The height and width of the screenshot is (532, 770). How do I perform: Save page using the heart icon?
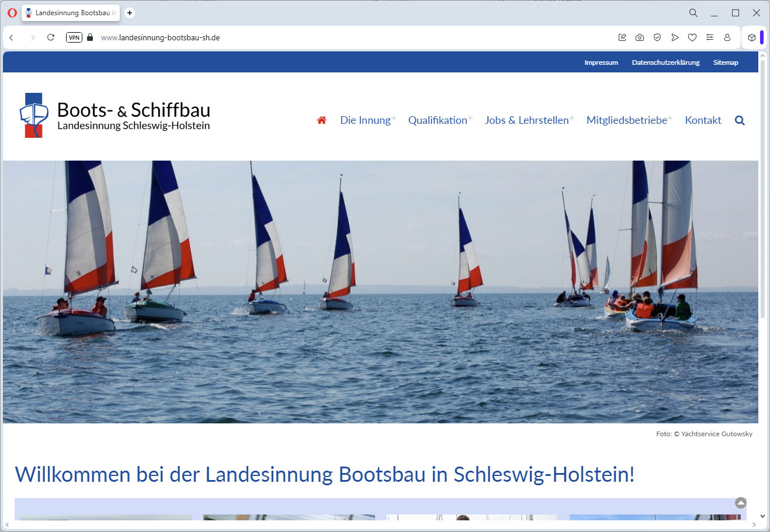[x=692, y=37]
